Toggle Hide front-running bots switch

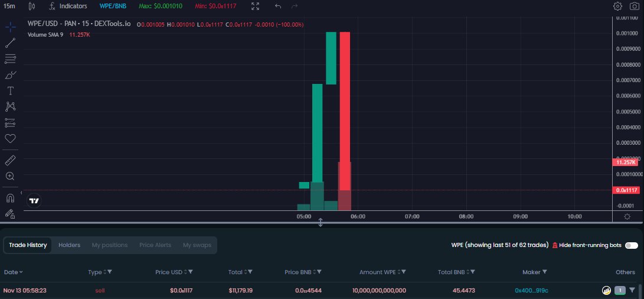pyautogui.click(x=631, y=245)
